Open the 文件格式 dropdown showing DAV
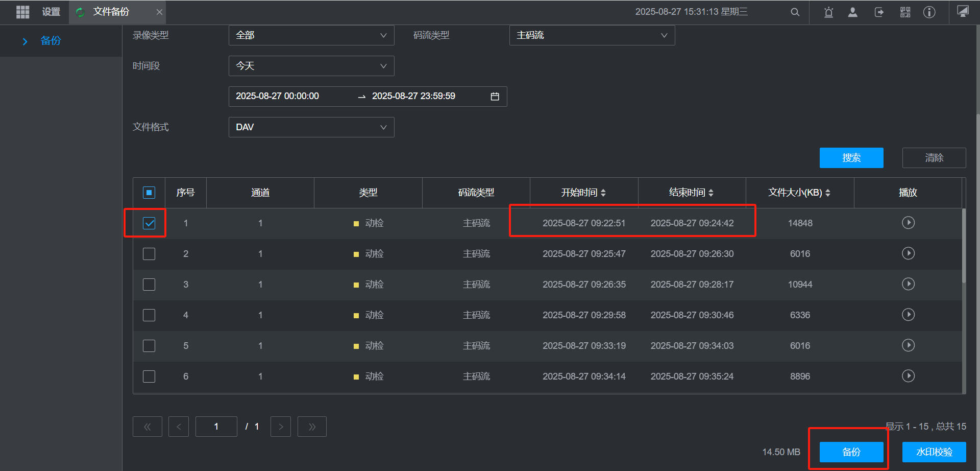Screen dimensions: 980x471 (x=311, y=127)
